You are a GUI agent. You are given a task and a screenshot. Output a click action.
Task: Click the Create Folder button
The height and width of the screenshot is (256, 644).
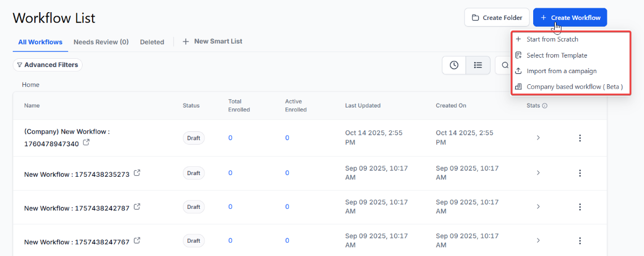(x=497, y=18)
